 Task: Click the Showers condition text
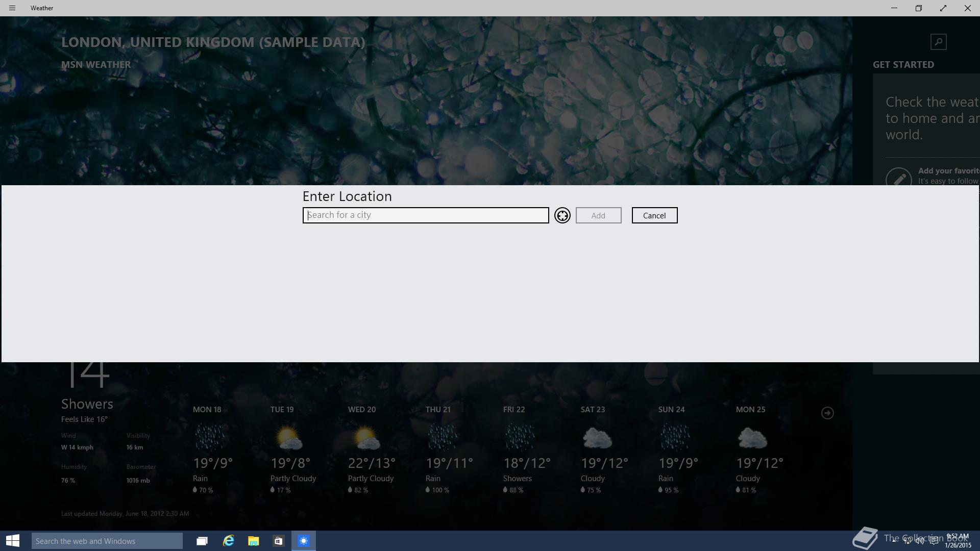pos(87,404)
